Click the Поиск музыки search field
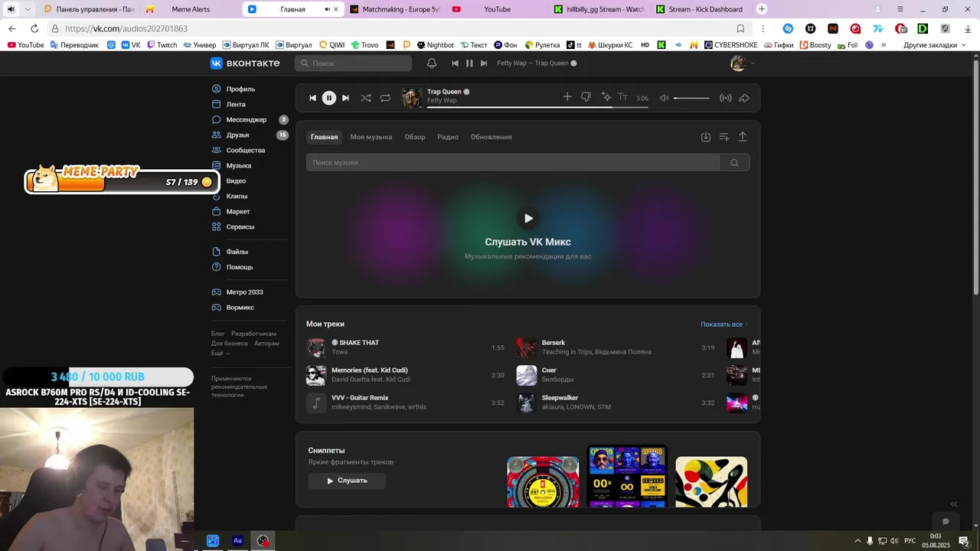Viewport: 980px width, 551px height. [513, 162]
